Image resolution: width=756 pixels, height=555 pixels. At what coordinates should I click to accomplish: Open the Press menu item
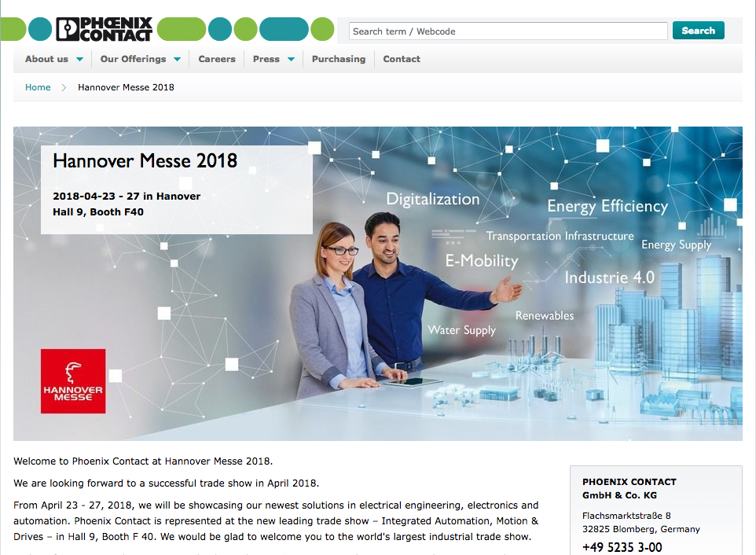point(266,59)
